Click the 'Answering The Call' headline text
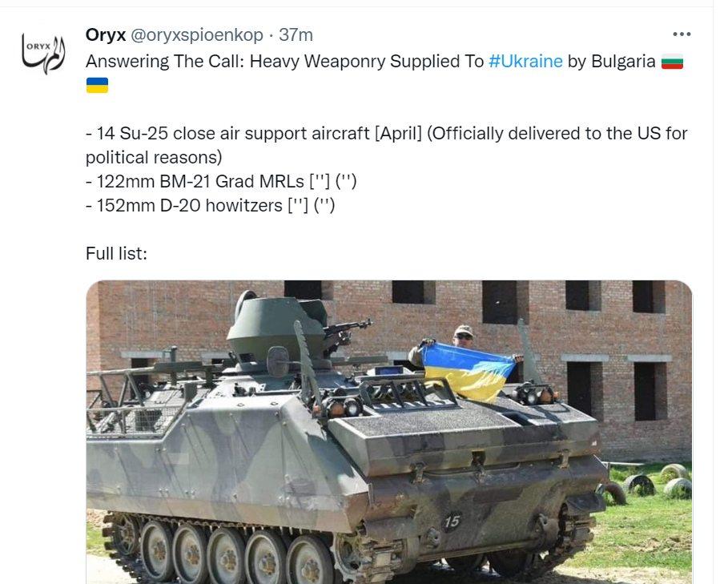This screenshot has height=584, width=728. [284, 61]
